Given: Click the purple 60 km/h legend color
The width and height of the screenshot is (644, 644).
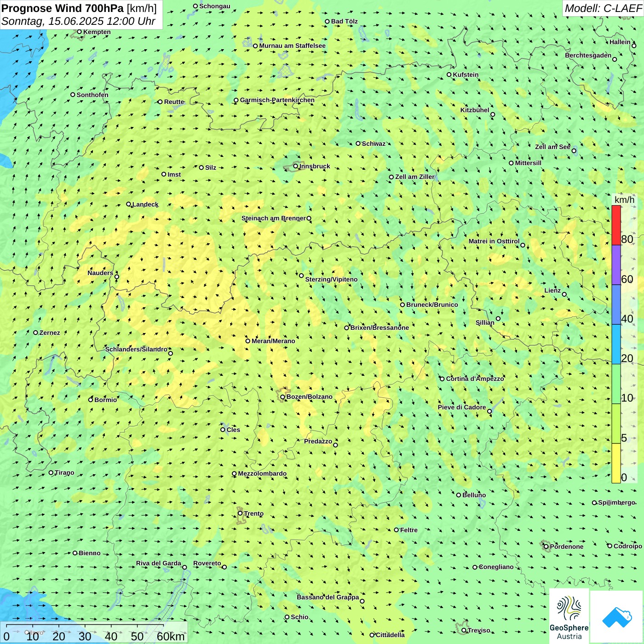Looking at the screenshot, I should click(616, 265).
